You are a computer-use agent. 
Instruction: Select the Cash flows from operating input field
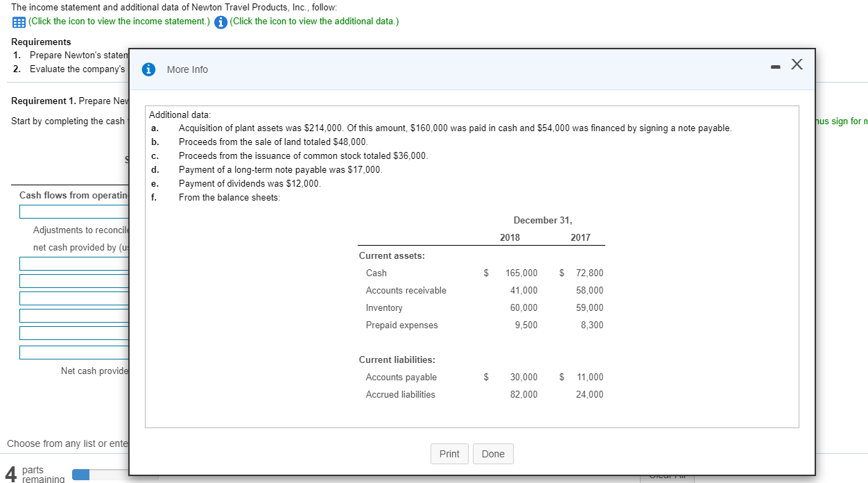click(x=74, y=212)
